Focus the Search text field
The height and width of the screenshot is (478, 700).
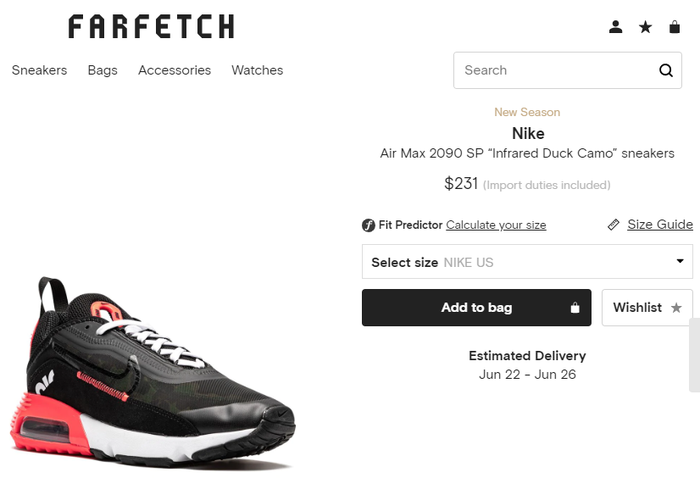(x=550, y=70)
